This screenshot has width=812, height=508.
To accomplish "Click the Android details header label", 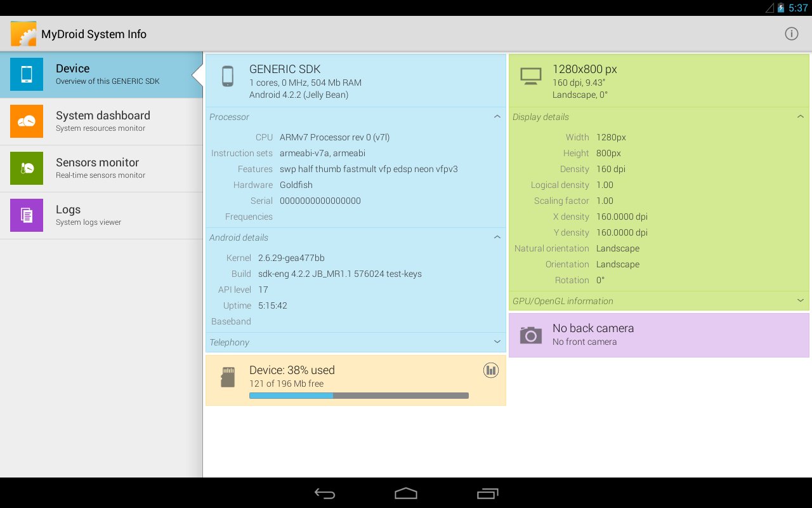I will (x=239, y=237).
